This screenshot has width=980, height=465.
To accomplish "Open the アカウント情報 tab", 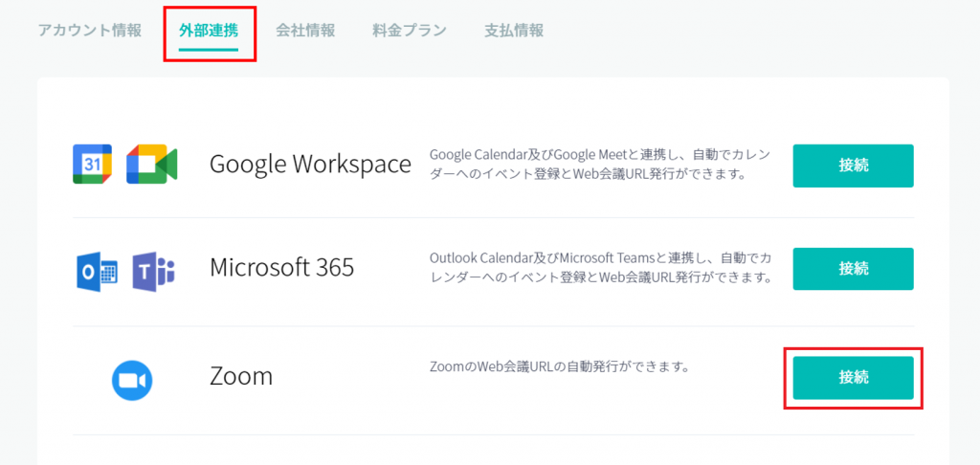I will click(90, 31).
